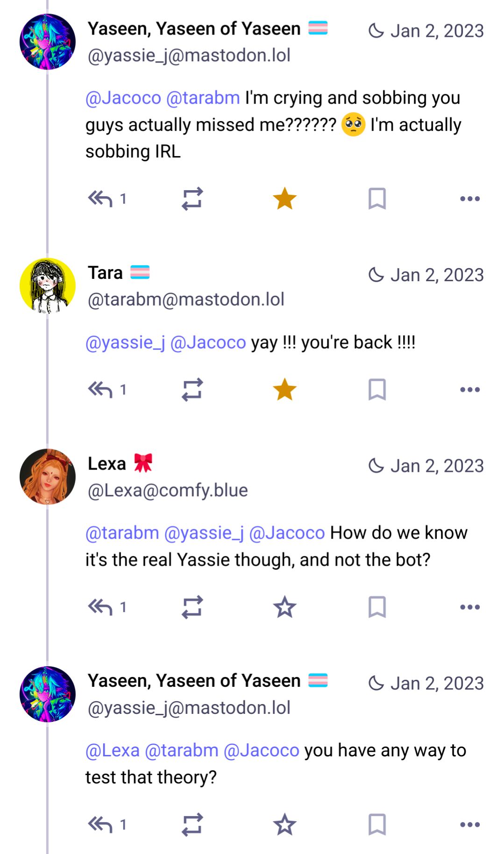Bookmark Tara's welcome back post
Screen dimensions: 504x854
(376, 389)
